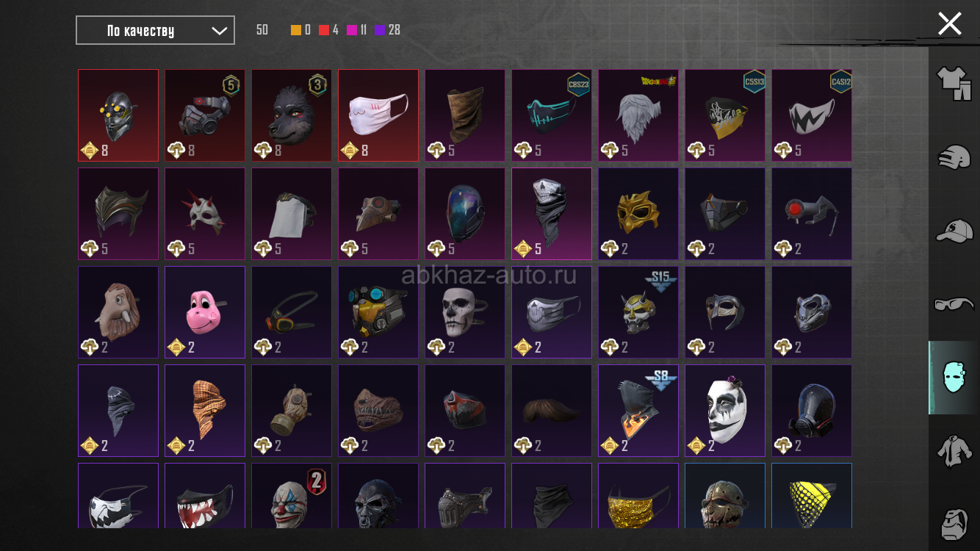980x551 pixels.
Task: Open the sunglasses category
Action: [954, 303]
